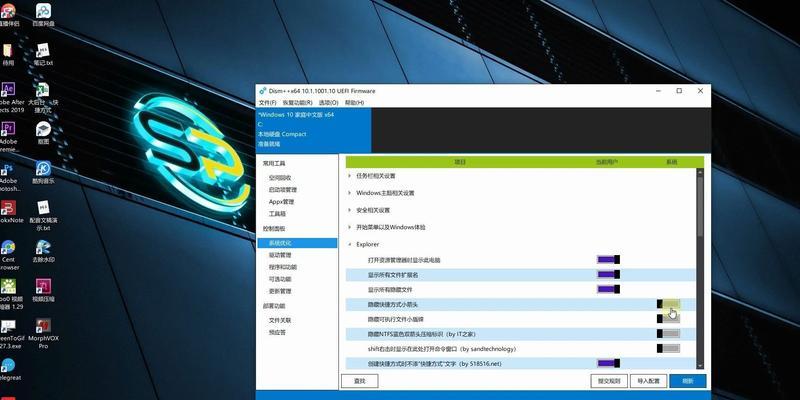Open the red NoxNote desktop shortcut
The image size is (800, 400).
tap(9, 211)
